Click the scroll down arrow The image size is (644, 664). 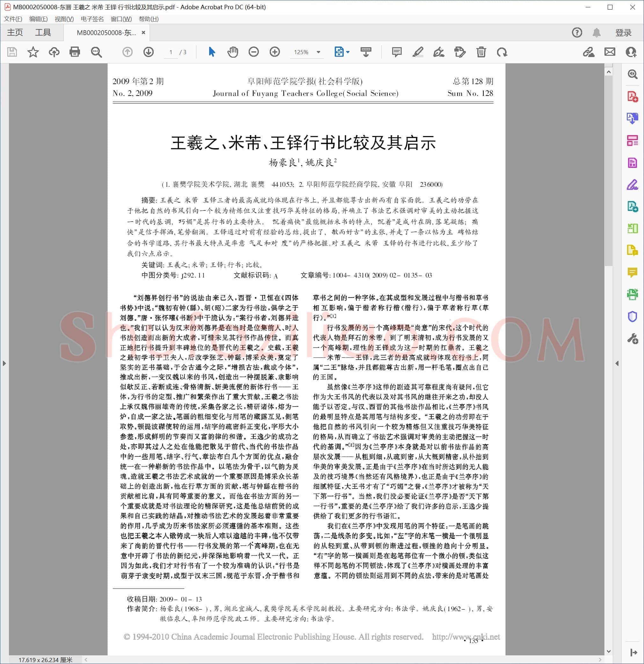(x=608, y=651)
